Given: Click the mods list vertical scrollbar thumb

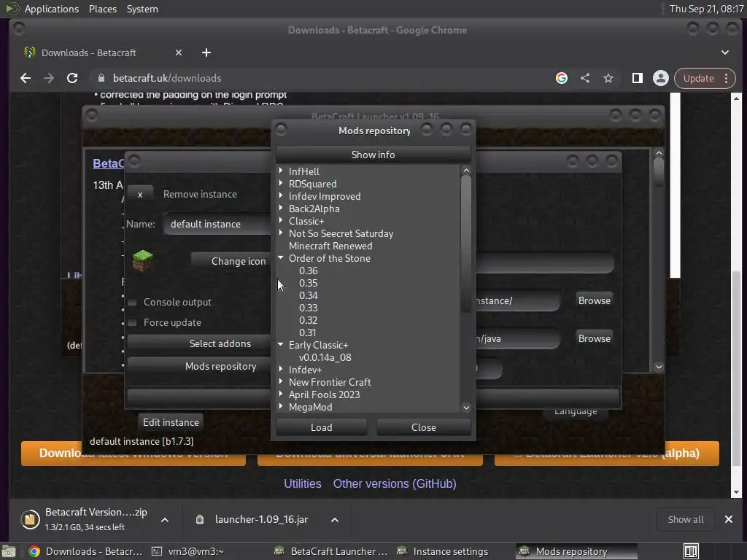Looking at the screenshot, I should tap(466, 244).
